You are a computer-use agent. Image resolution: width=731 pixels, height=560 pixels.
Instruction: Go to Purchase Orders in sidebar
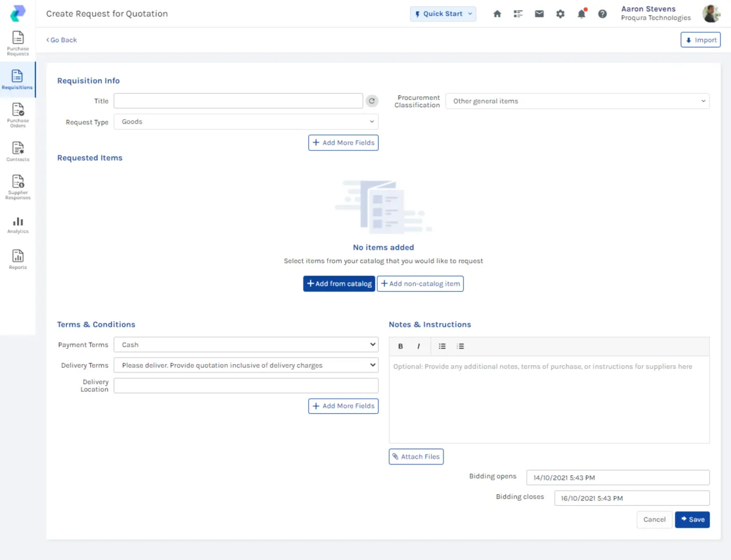point(18,115)
